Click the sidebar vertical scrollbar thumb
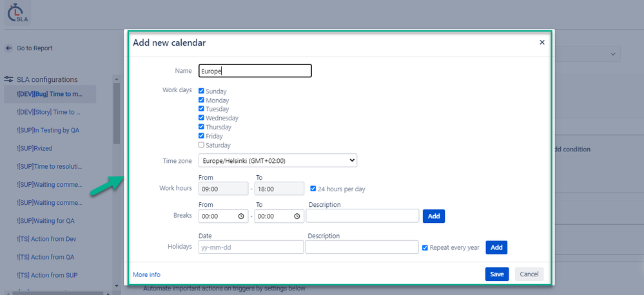The image size is (644, 295). coord(117,113)
